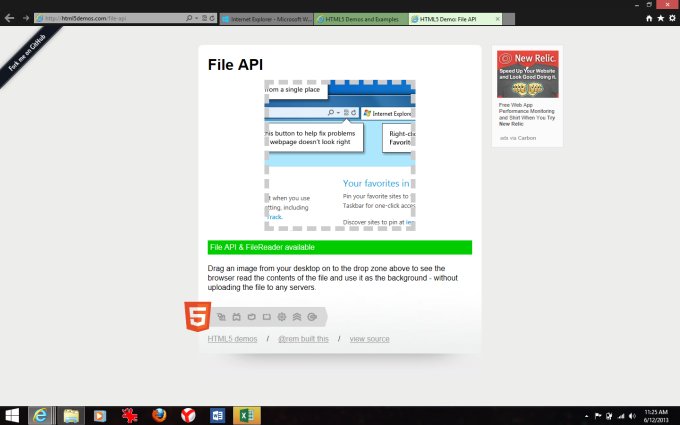The height and width of the screenshot is (425, 680).
Task: Toggle the Compatibility View icon in address bar
Action: click(x=204, y=18)
